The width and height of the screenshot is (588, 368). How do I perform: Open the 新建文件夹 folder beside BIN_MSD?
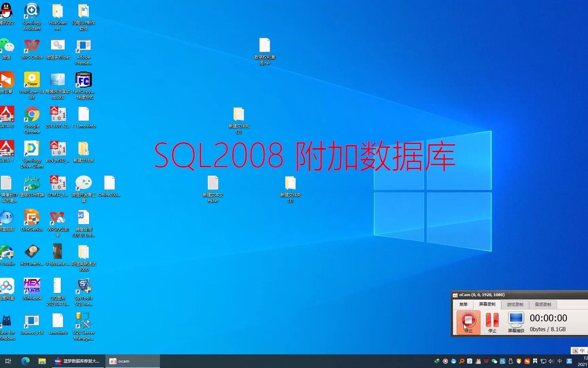[83, 152]
